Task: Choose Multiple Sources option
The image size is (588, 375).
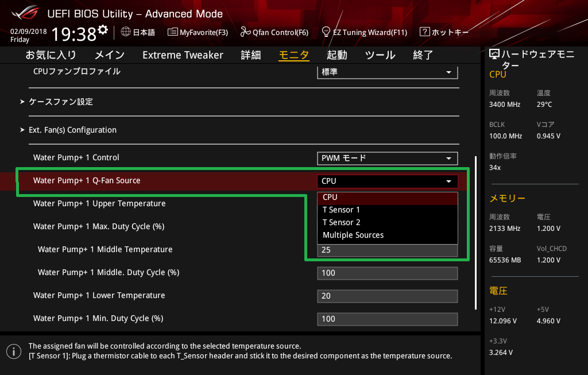Action: click(x=388, y=235)
